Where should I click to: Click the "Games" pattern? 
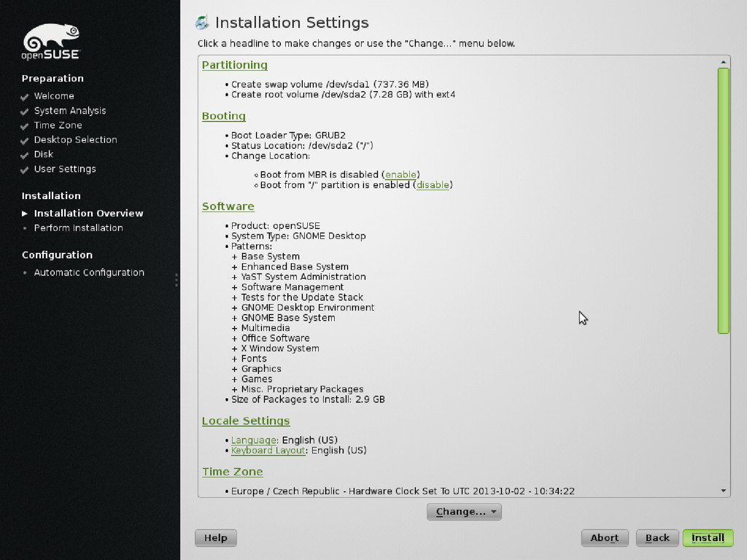click(257, 379)
